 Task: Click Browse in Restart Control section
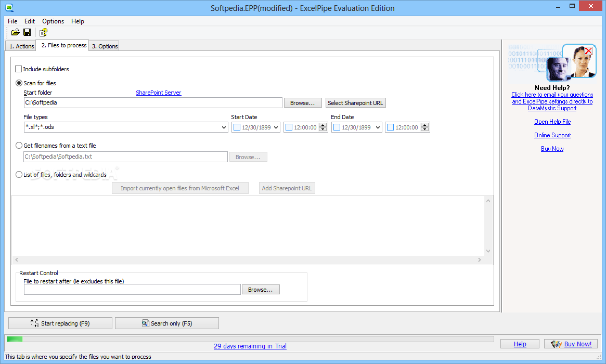(261, 290)
